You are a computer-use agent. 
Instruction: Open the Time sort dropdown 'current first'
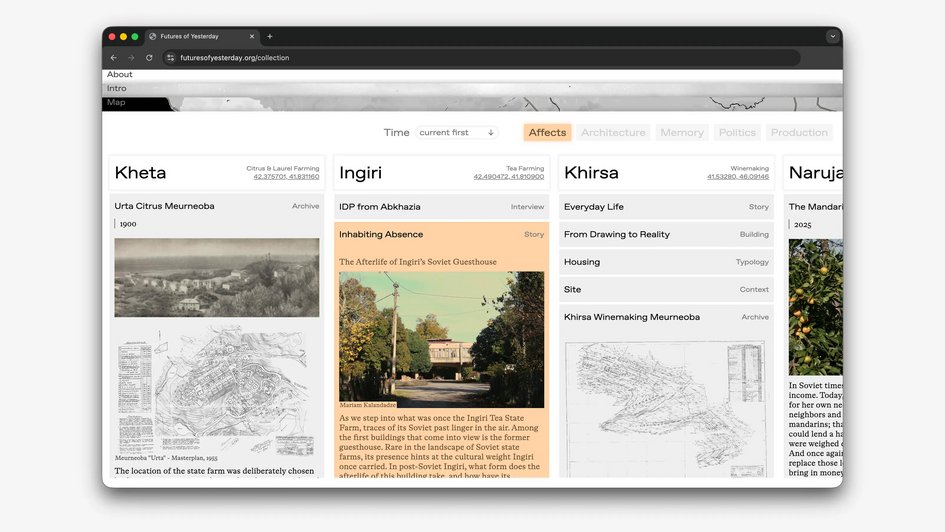[x=457, y=133]
